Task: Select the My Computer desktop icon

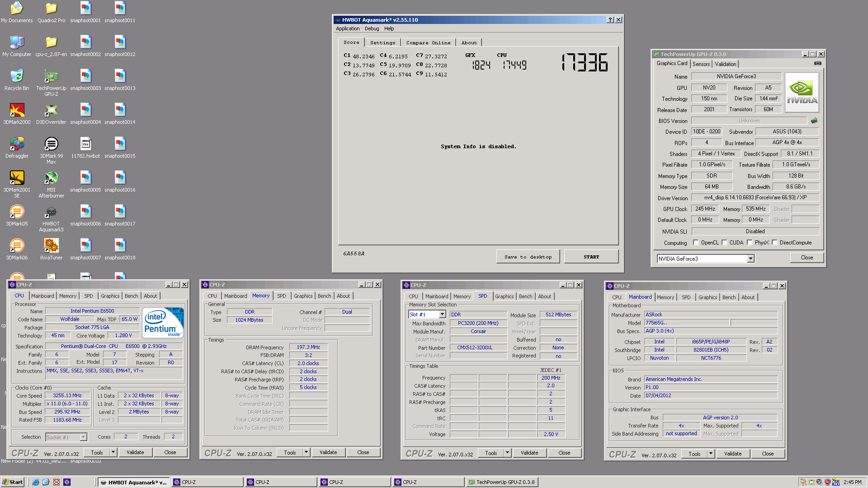Action: (x=17, y=46)
